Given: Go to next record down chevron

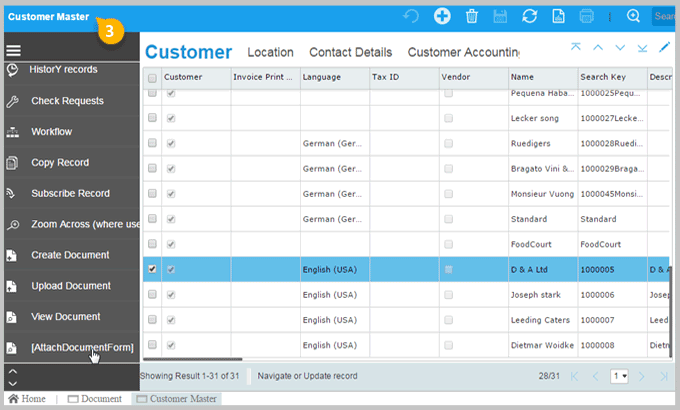Looking at the screenshot, I should [620, 47].
